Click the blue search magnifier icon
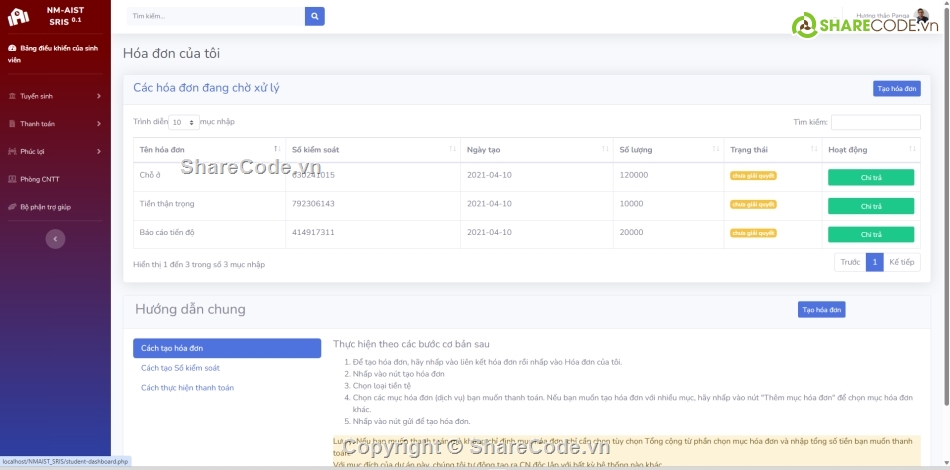This screenshot has height=470, width=950. point(314,16)
